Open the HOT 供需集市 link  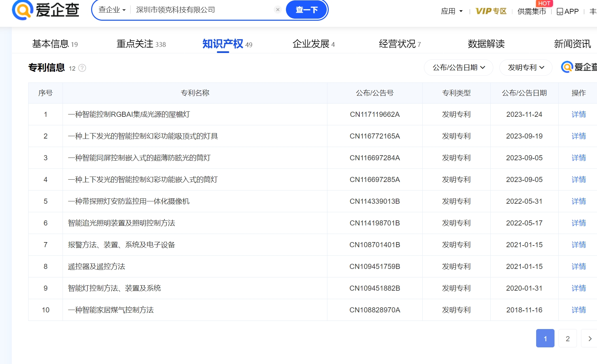pyautogui.click(x=531, y=12)
